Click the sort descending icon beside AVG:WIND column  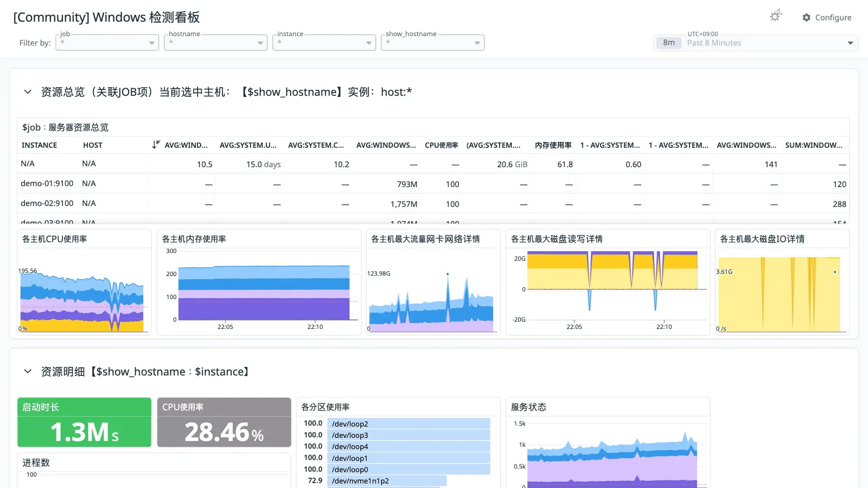(x=156, y=145)
